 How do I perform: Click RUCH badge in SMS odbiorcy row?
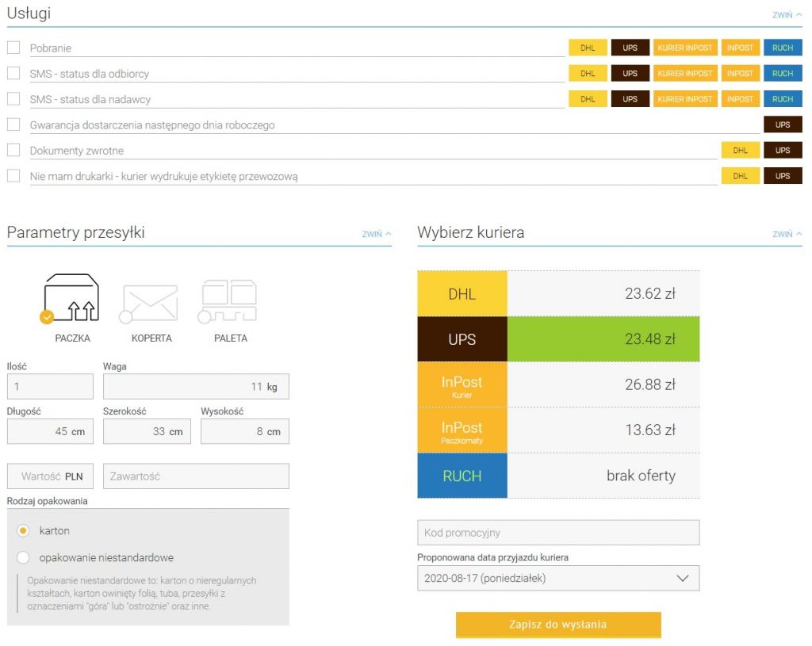click(x=783, y=74)
